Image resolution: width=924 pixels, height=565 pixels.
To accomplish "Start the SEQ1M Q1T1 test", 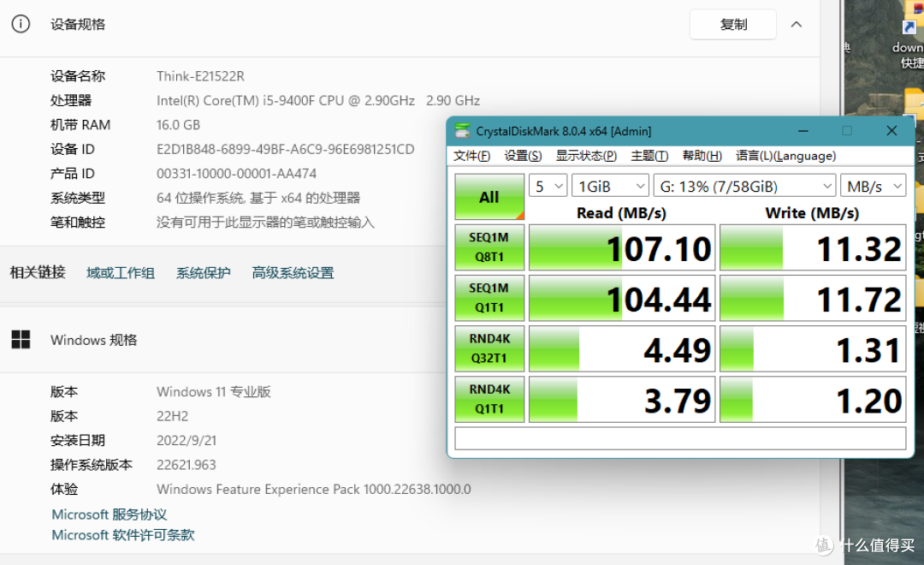I will tap(489, 298).
